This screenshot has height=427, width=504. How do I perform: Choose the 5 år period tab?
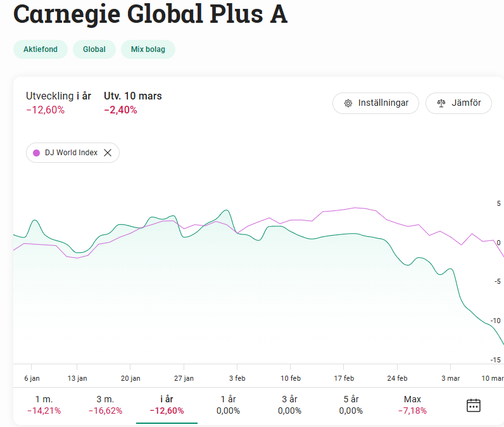[x=351, y=405]
